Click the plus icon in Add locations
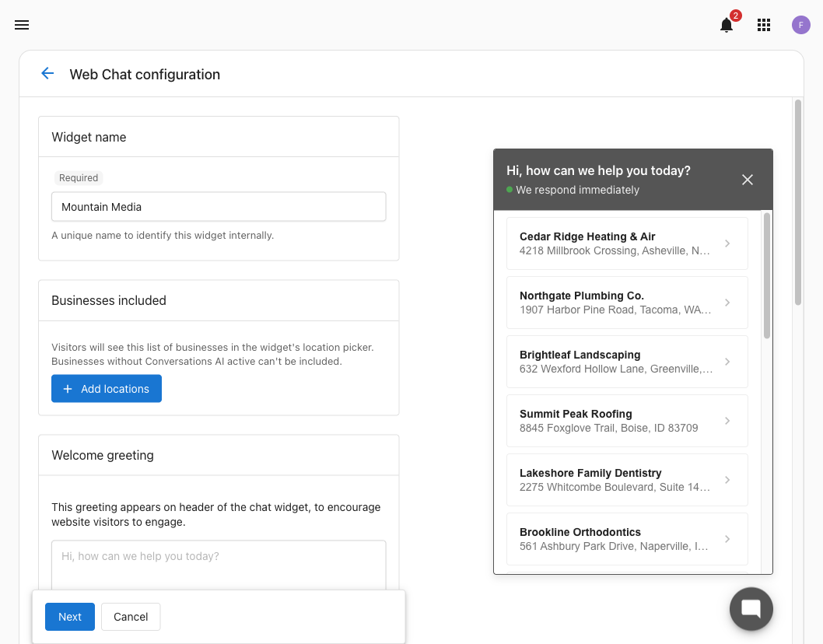The width and height of the screenshot is (823, 644). [67, 389]
